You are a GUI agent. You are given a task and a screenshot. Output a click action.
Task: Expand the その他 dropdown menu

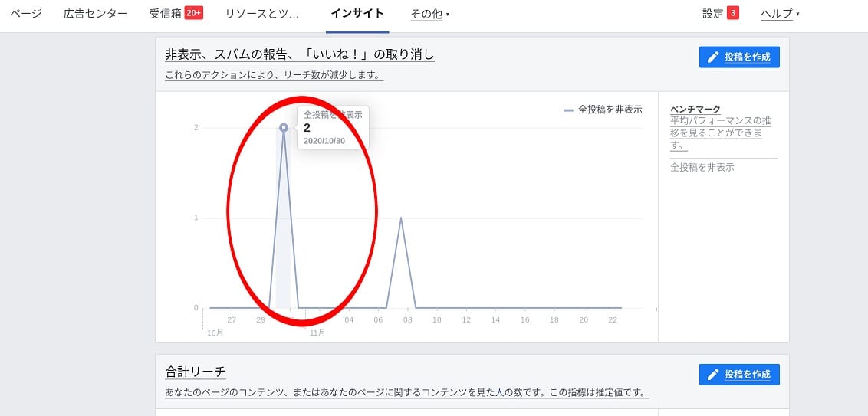(x=429, y=15)
